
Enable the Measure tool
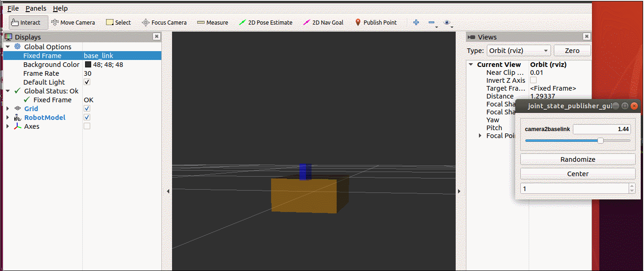pos(212,22)
